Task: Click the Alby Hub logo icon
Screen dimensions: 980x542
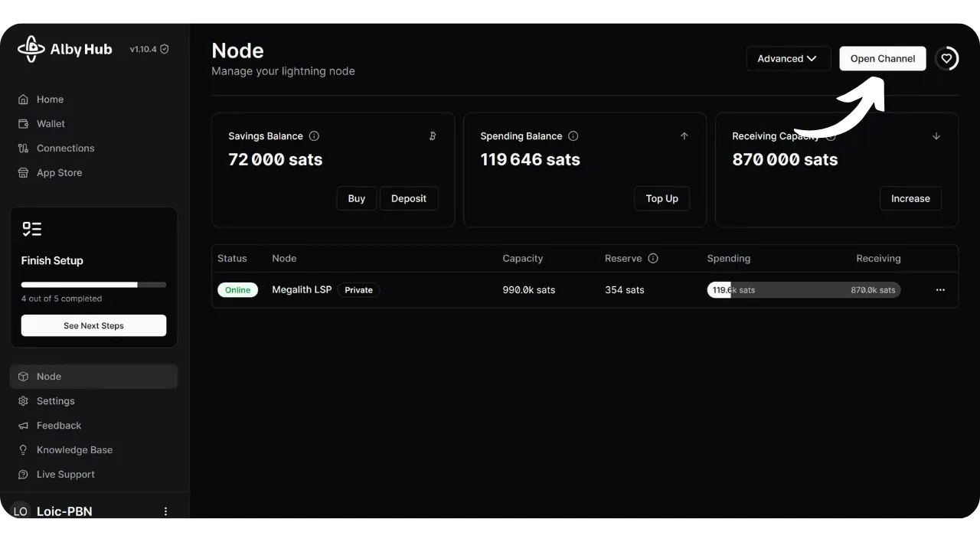Action: [31, 49]
